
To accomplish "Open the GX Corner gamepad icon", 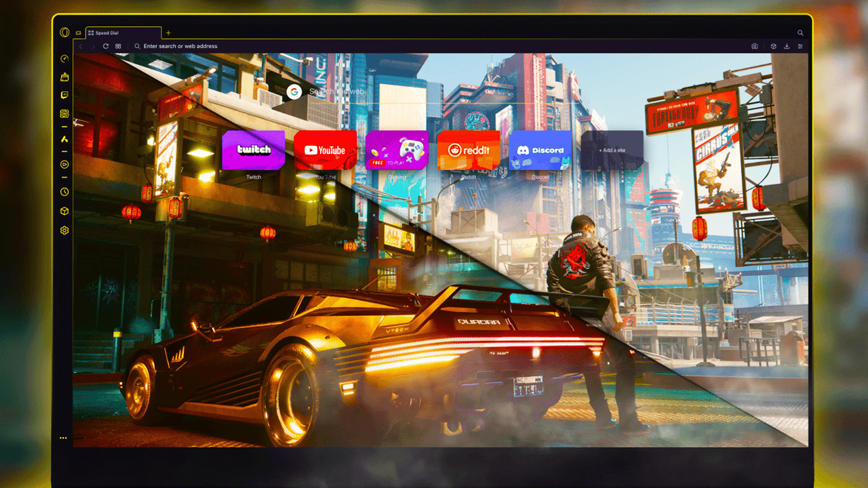I will pos(79,33).
